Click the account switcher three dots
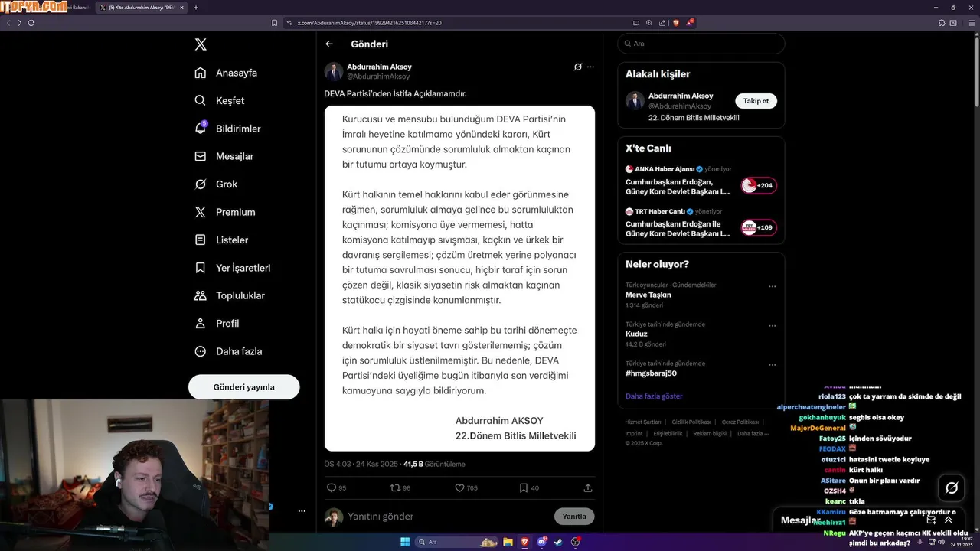This screenshot has width=980, height=551. pos(302,511)
